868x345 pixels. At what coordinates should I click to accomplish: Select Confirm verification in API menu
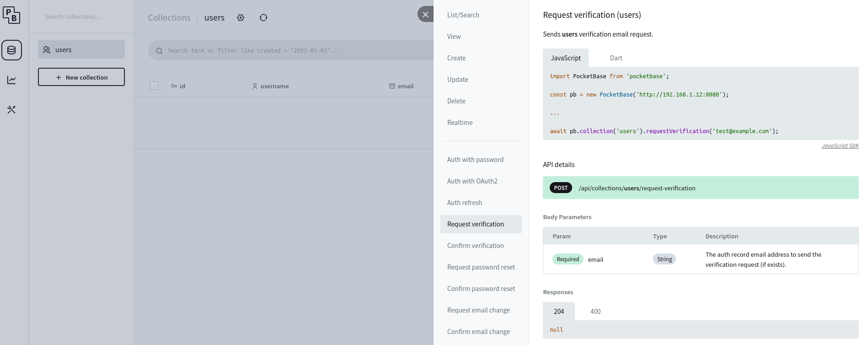click(475, 246)
